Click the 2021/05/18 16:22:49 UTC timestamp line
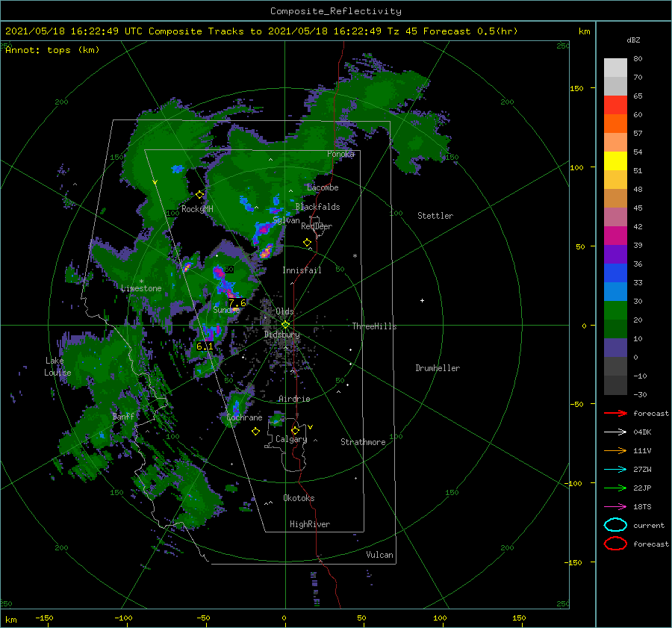Image resolution: width=672 pixels, height=628 pixels. pos(261,31)
